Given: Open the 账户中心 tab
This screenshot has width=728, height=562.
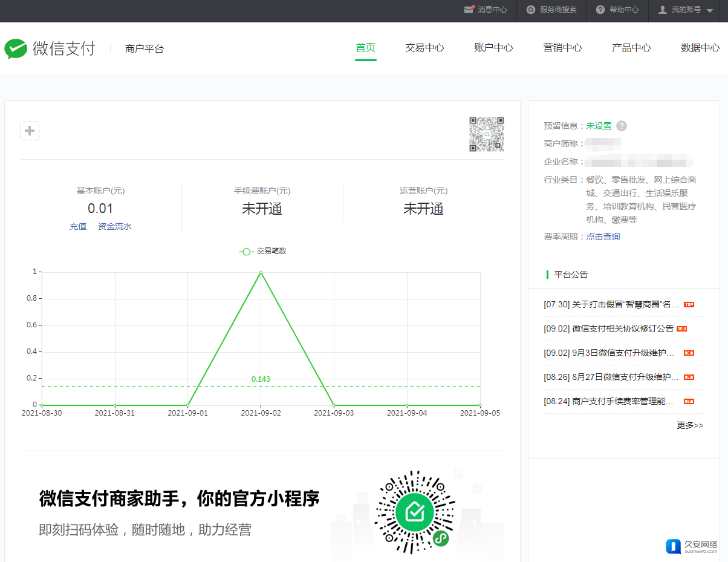Looking at the screenshot, I should tap(493, 48).
